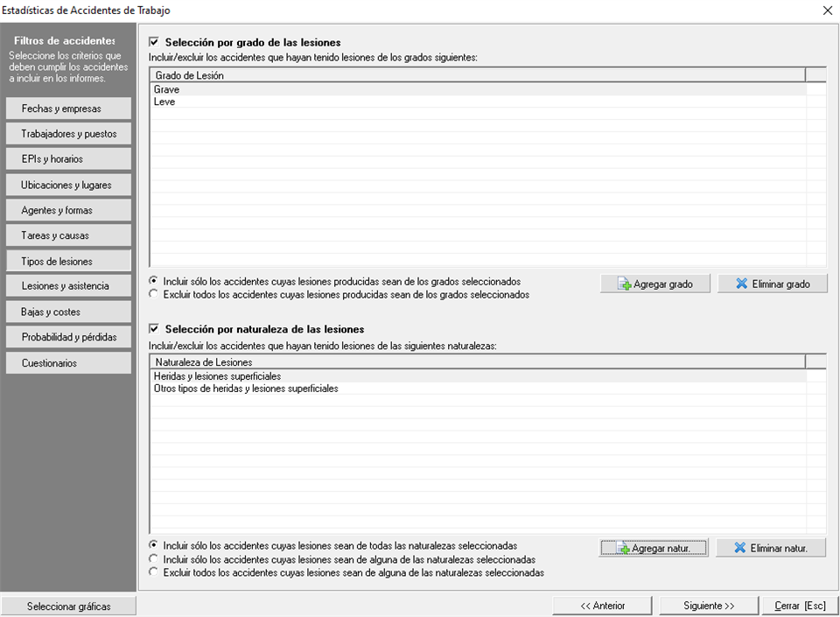Viewport: 840px width, 617px height.
Task: Click the Eliminar grado button
Action: (773, 284)
